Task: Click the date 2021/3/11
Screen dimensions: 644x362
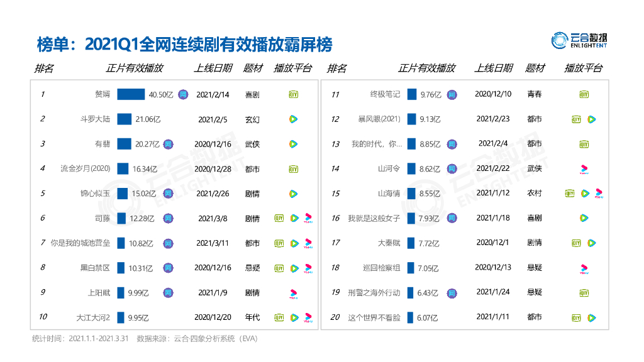Action: 213,243
